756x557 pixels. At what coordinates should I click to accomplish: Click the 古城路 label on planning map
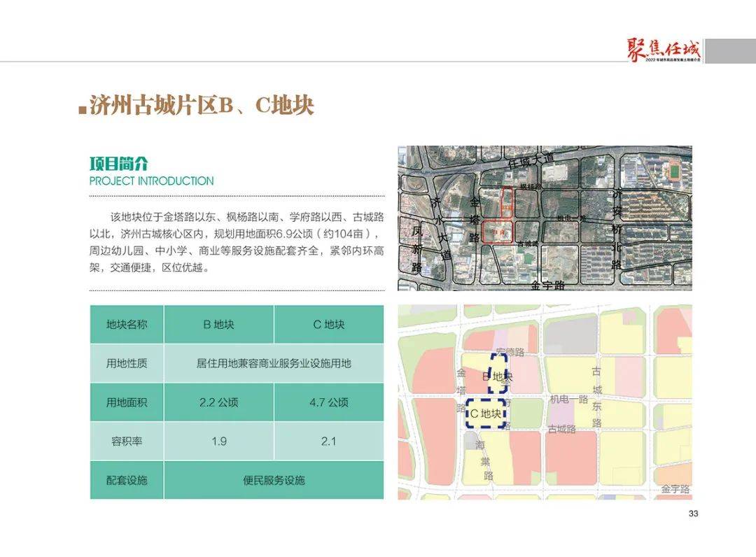(x=561, y=429)
